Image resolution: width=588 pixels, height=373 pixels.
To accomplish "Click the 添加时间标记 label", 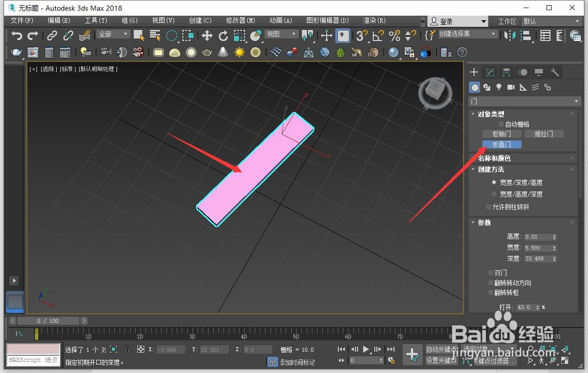I will pyautogui.click(x=297, y=362).
